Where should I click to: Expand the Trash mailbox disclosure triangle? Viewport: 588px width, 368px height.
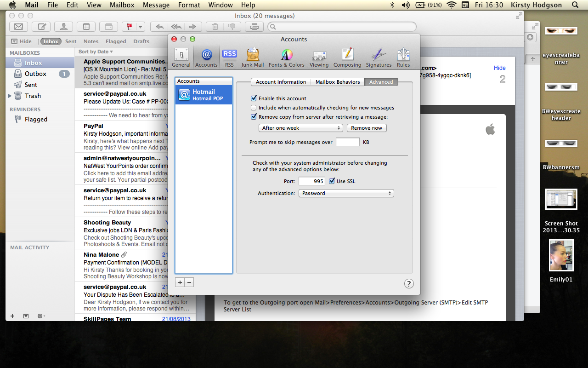point(10,96)
